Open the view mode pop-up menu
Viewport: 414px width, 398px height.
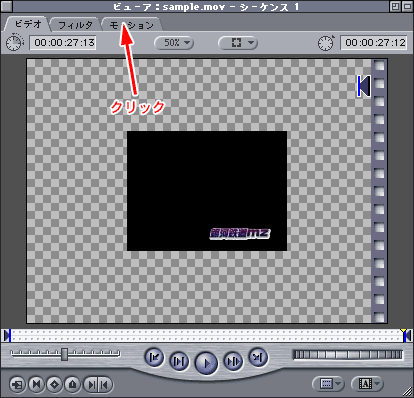click(237, 43)
